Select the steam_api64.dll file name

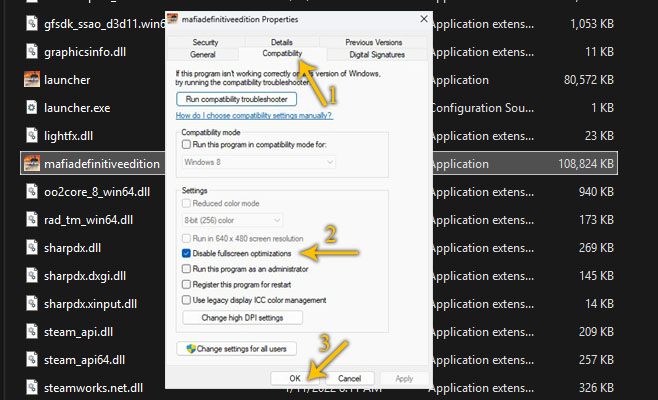pos(84,360)
